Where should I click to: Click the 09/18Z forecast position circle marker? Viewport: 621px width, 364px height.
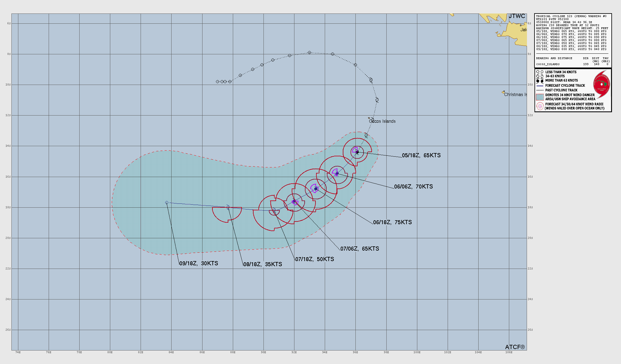coord(167,203)
